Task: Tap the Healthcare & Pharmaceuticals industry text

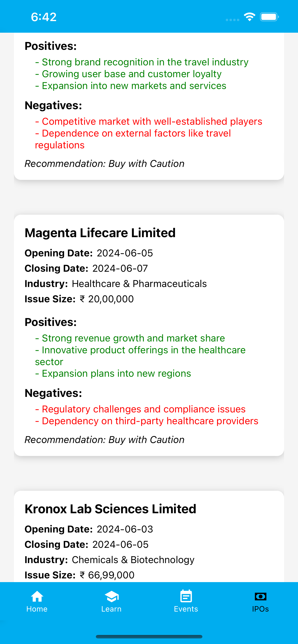Action: tap(139, 284)
